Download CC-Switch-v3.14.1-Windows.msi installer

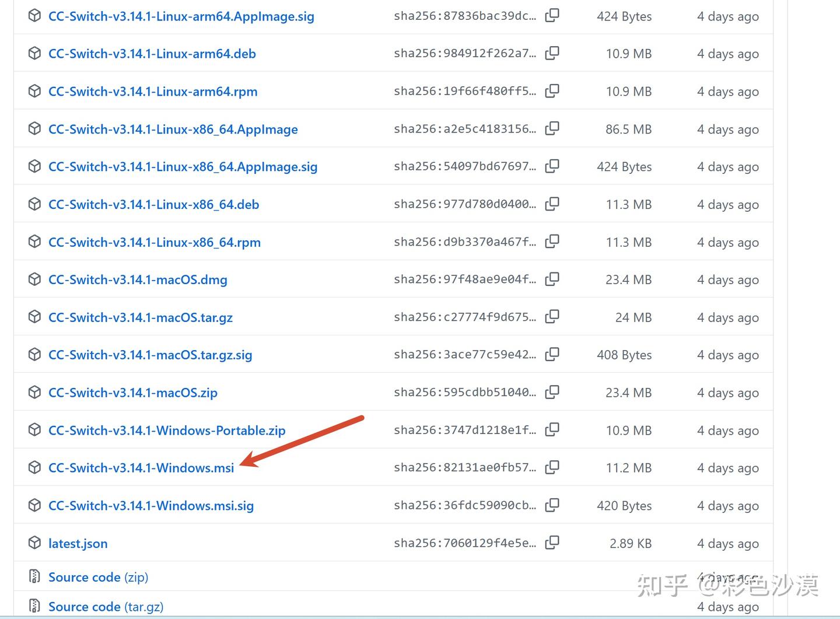pos(141,468)
